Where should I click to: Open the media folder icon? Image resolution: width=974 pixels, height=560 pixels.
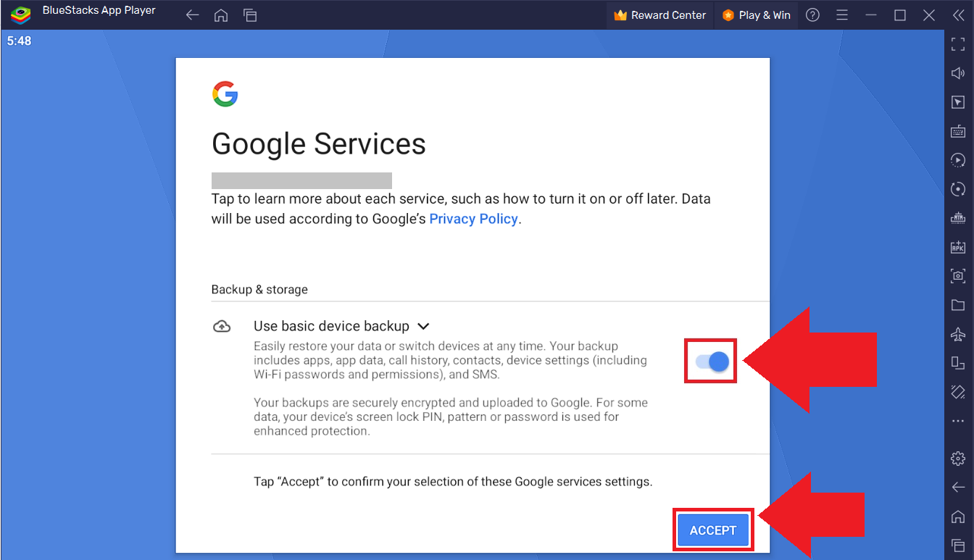(958, 305)
